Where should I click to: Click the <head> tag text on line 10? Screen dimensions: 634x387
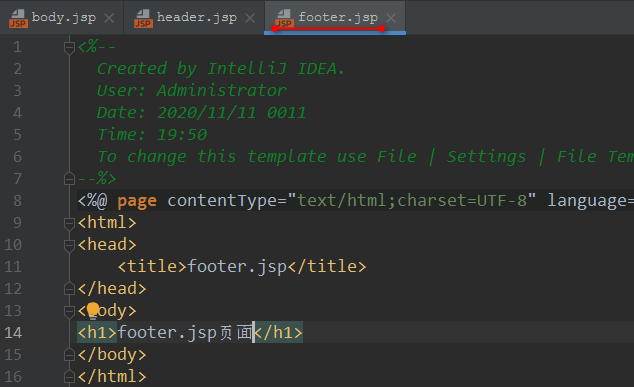pos(107,245)
